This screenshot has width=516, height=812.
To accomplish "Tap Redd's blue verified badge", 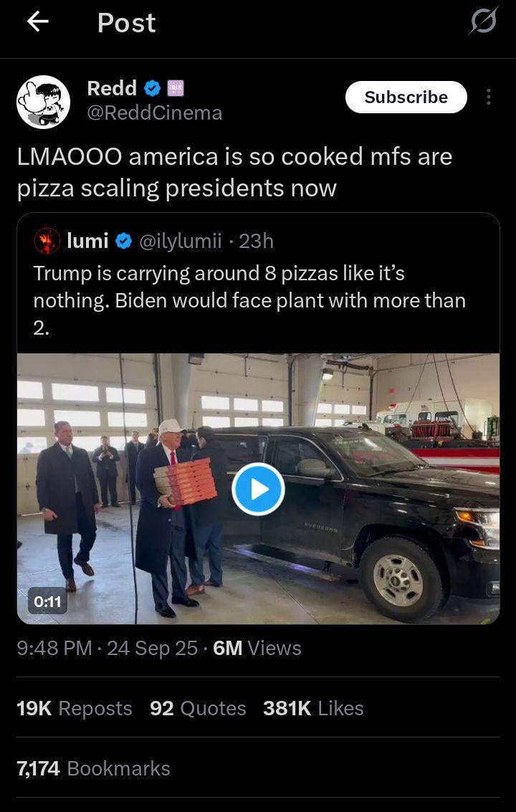I will tap(152, 88).
